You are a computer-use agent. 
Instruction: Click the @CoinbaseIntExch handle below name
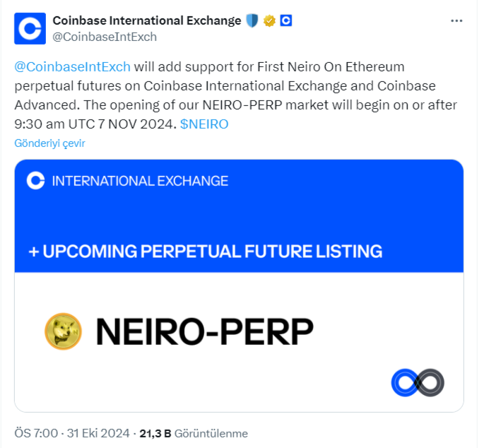(x=105, y=37)
